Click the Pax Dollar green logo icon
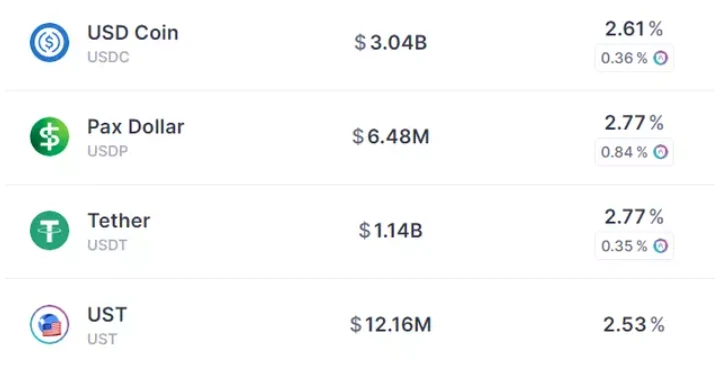 [49, 136]
